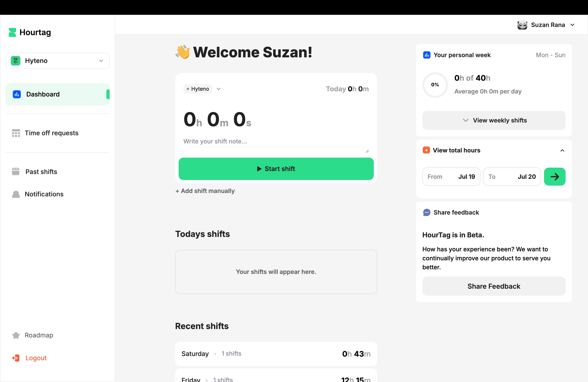Click the Dashboard chart icon in sidebar
The height and width of the screenshot is (382, 588).
17,94
